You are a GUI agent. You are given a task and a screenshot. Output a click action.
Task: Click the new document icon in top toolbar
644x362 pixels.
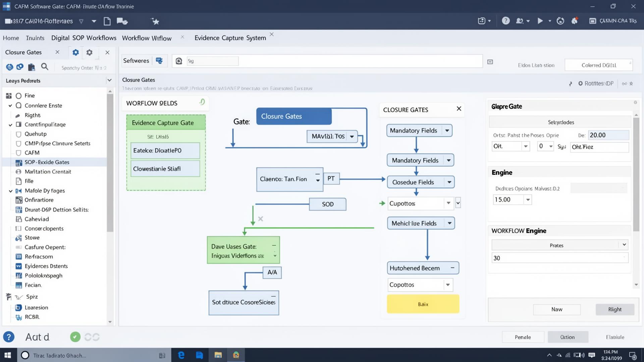107,21
